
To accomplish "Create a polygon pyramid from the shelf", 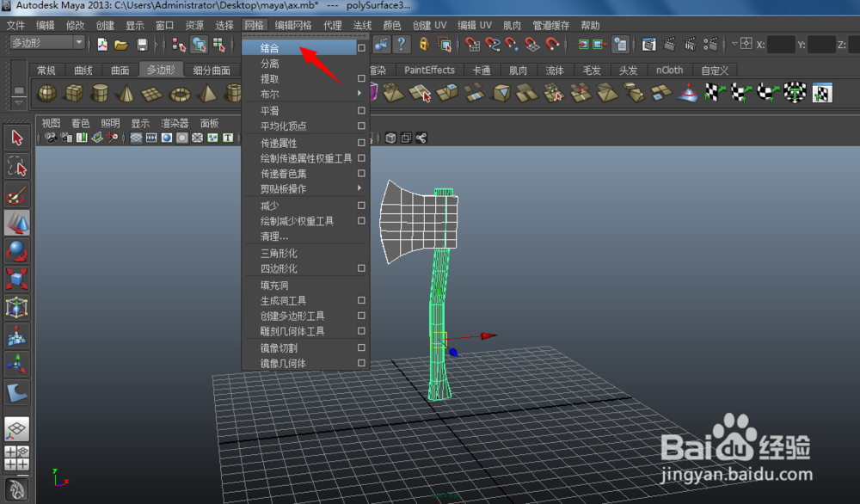I will (x=206, y=93).
